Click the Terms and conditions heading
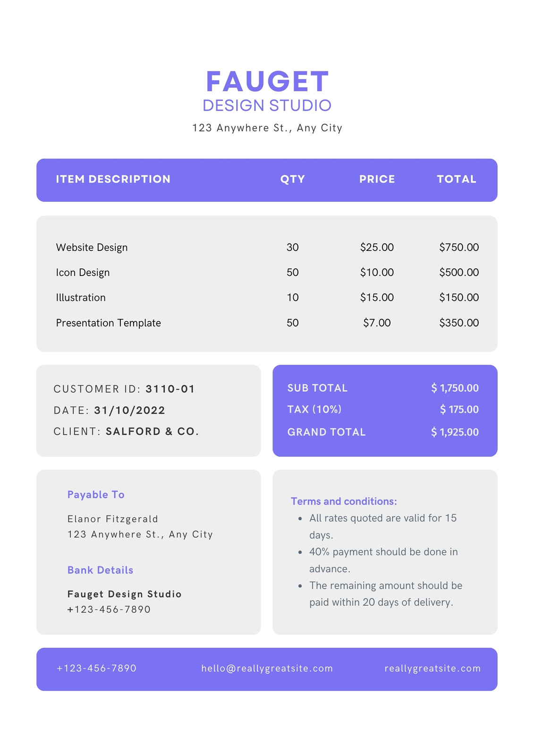 pos(344,501)
